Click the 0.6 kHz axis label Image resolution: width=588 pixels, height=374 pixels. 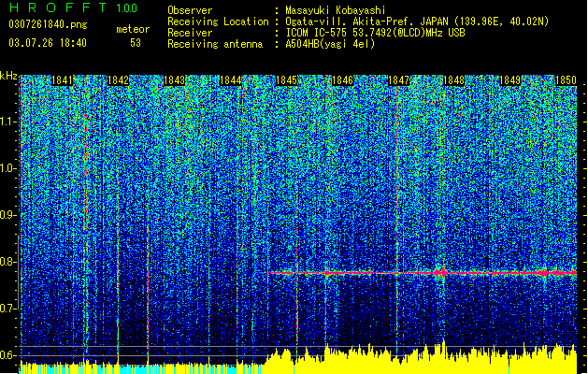[x=7, y=355]
